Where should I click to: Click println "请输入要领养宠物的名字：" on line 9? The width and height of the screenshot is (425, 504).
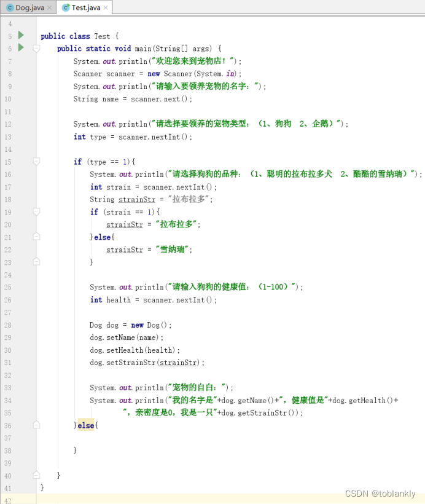point(170,87)
